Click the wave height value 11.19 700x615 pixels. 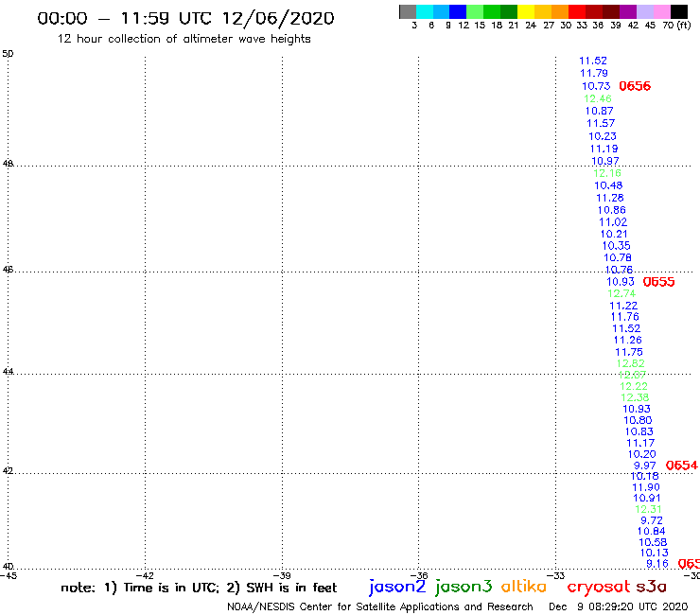pyautogui.click(x=604, y=149)
